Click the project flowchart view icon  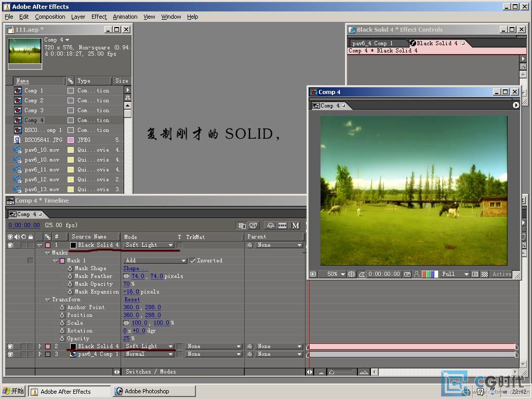128,97
